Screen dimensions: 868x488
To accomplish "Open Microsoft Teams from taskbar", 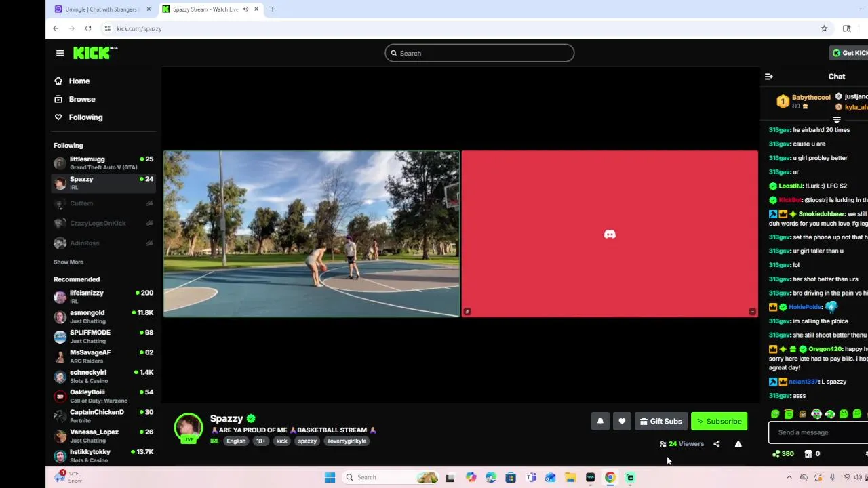I will (x=531, y=477).
